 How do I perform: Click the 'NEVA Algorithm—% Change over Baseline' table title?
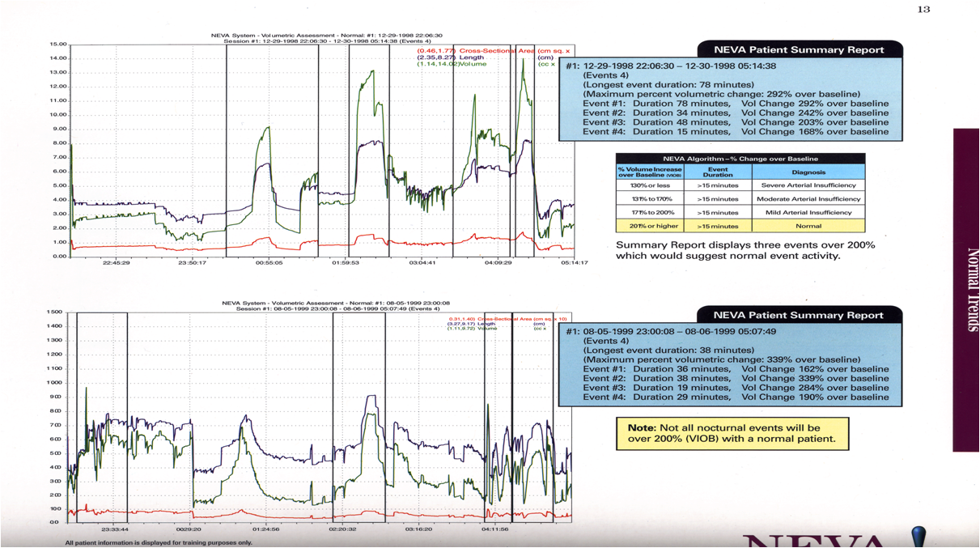(740, 159)
